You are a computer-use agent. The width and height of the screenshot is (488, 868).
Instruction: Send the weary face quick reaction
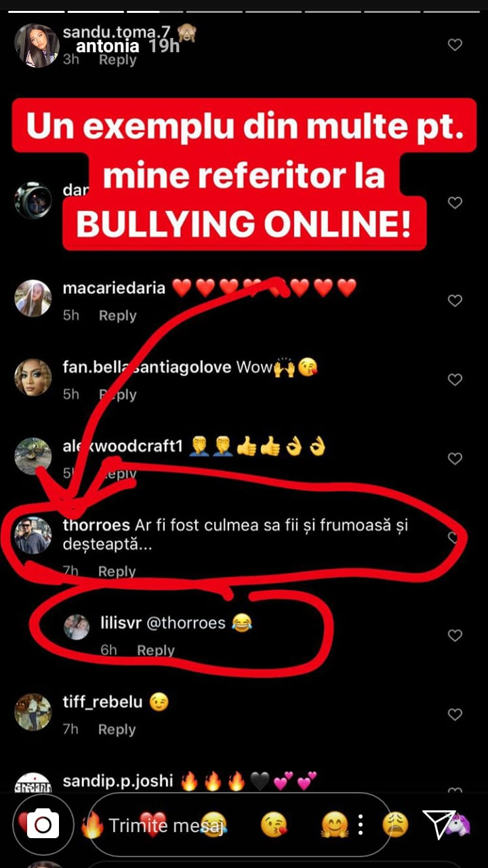point(394,825)
